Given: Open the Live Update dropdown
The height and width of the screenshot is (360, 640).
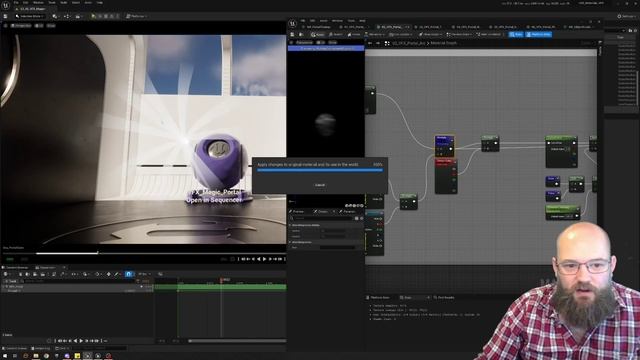Looking at the screenshot, I should coord(401,35).
